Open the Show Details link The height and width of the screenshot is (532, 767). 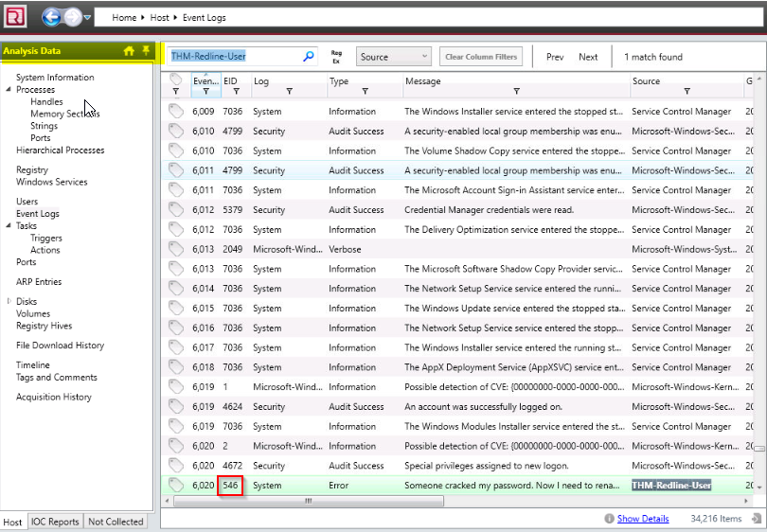coord(643,519)
